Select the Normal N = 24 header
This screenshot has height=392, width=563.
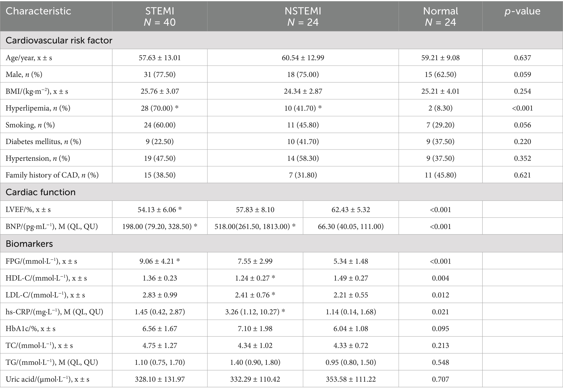440,16
